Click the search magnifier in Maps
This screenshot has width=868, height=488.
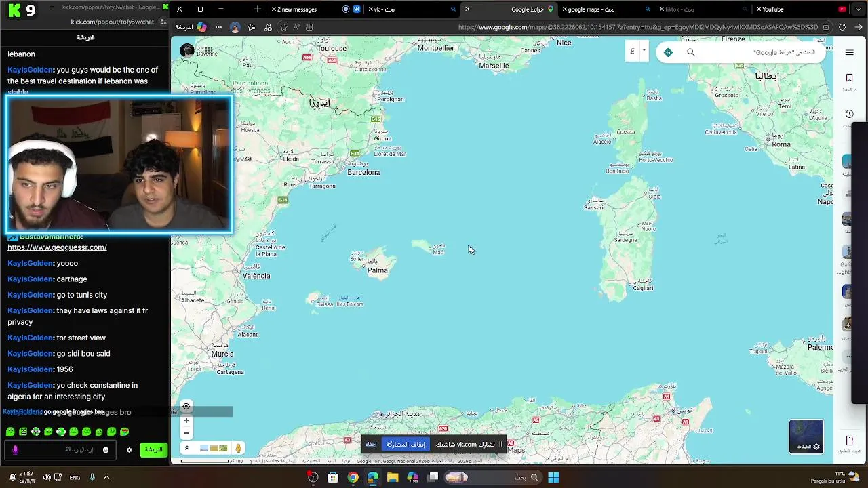pos(691,52)
